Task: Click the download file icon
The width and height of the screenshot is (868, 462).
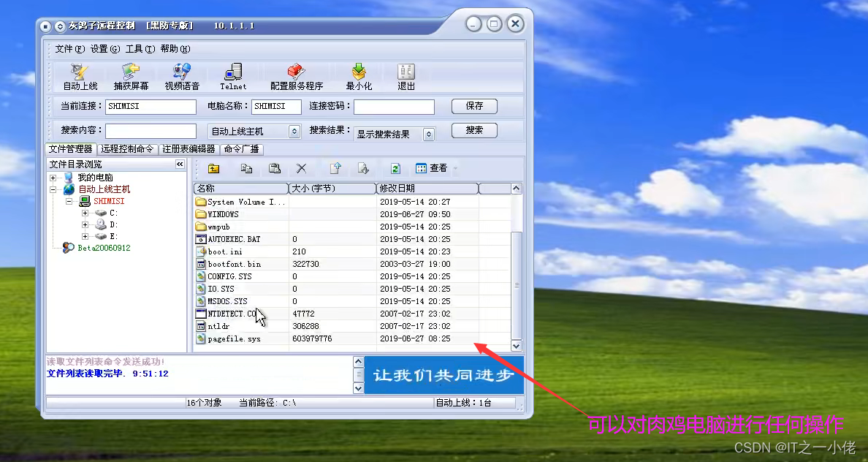Action: click(363, 168)
